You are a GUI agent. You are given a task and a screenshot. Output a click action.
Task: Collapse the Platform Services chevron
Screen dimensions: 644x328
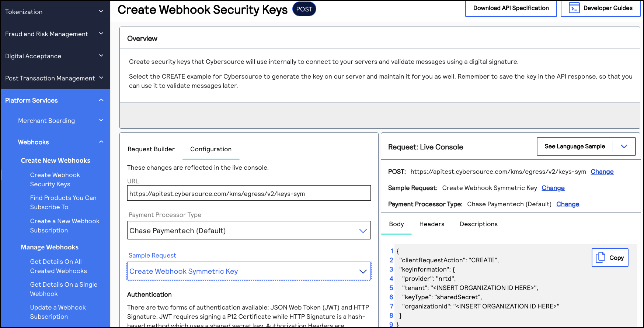101,100
